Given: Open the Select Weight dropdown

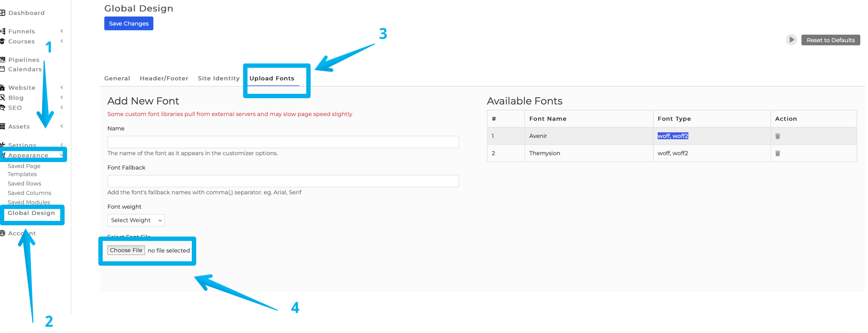Looking at the screenshot, I should click(x=136, y=220).
